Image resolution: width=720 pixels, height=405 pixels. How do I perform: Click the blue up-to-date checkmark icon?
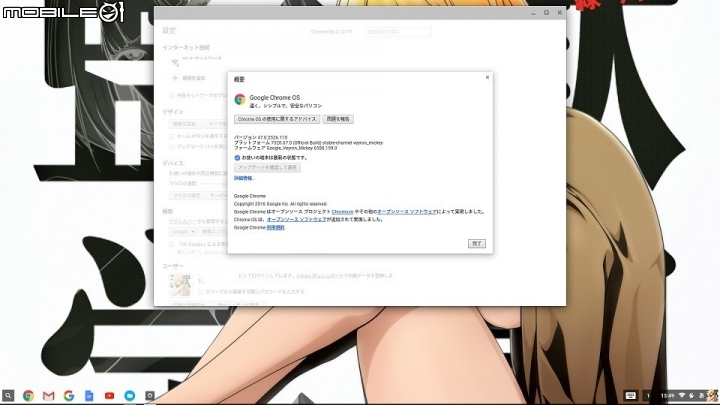point(237,158)
